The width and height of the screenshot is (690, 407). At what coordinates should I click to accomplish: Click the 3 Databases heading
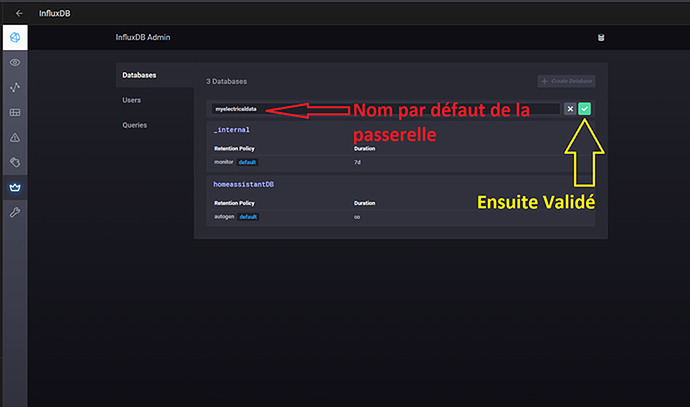[227, 81]
